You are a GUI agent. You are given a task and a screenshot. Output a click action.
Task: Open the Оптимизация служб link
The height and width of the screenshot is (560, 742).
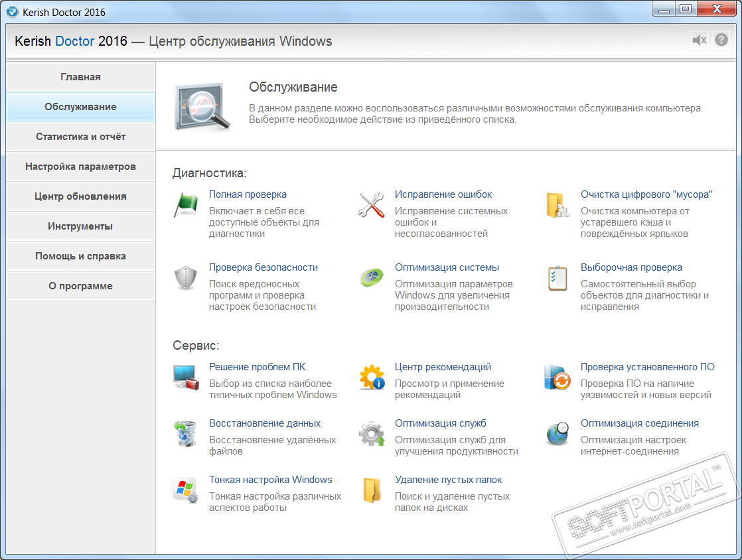click(441, 423)
